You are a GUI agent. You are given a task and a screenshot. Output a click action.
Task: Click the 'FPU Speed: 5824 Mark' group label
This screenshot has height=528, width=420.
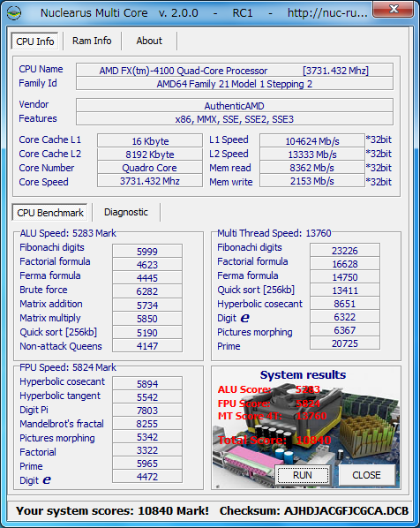(x=68, y=367)
